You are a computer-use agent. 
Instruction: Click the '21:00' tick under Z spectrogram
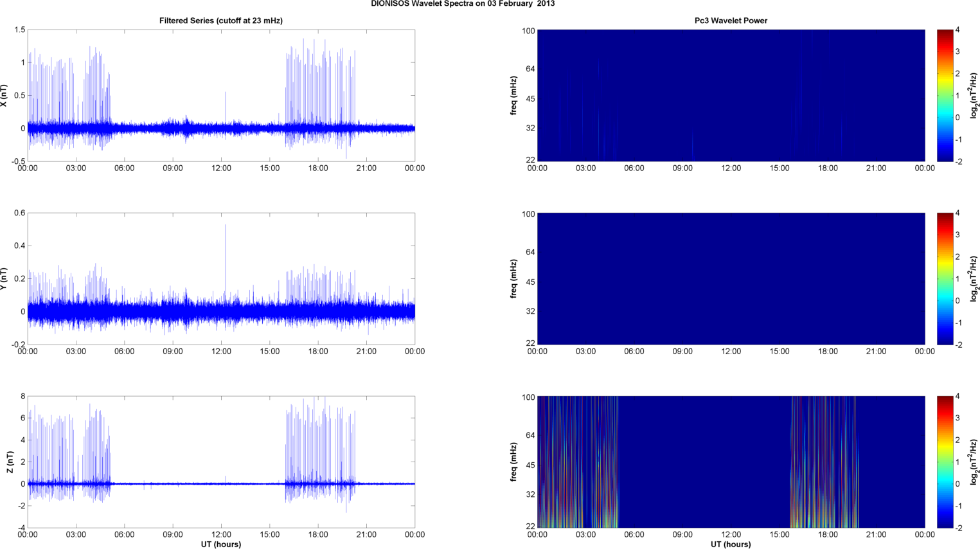(x=876, y=535)
